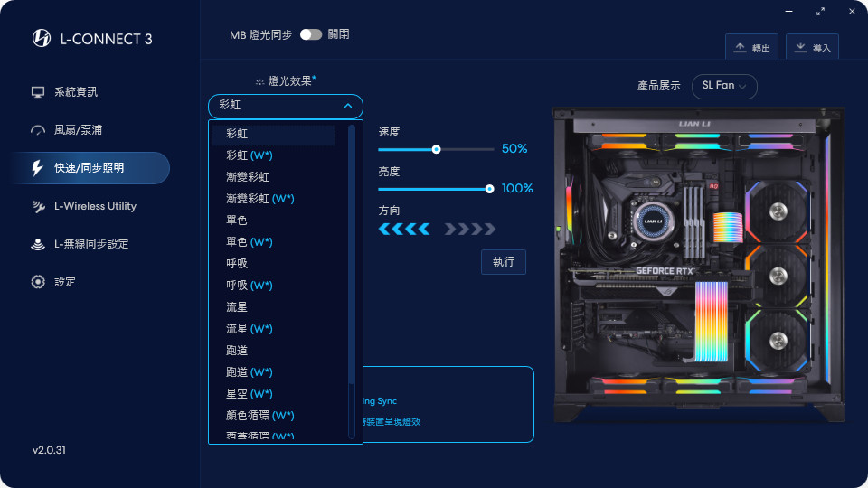This screenshot has width=868, height=488.
Task: Set direction with the left arrows
Action: tap(404, 229)
